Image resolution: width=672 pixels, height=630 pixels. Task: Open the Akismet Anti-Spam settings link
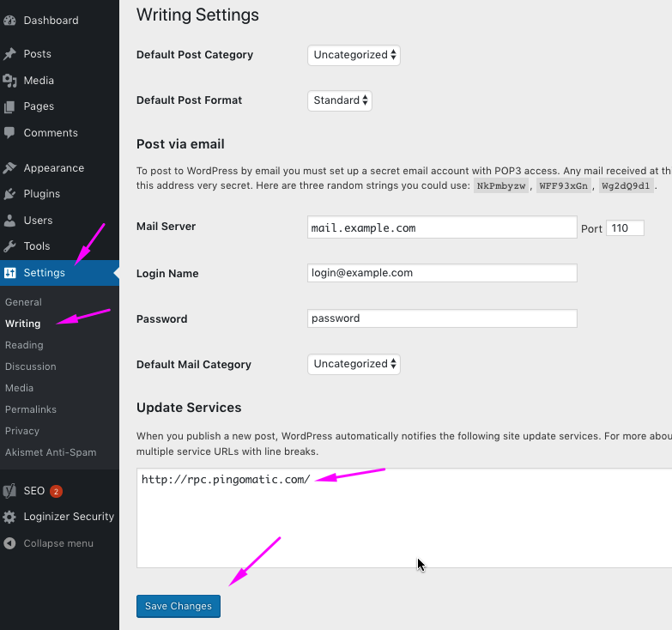pyautogui.click(x=51, y=452)
